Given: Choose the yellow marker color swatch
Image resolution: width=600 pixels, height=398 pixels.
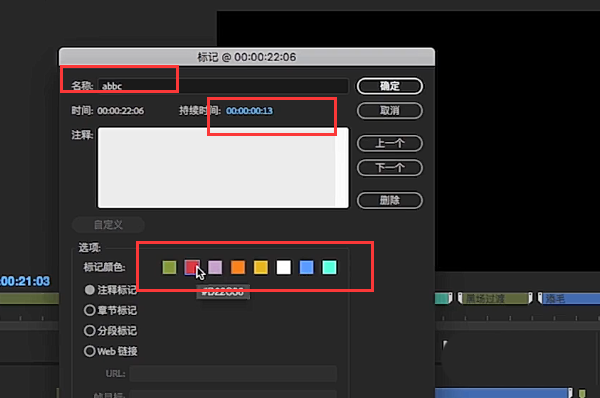Looking at the screenshot, I should click(261, 267).
